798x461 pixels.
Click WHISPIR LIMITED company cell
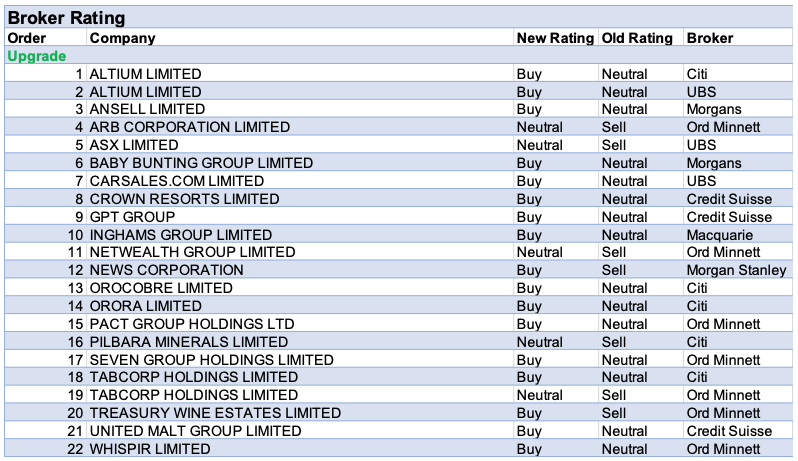click(150, 449)
